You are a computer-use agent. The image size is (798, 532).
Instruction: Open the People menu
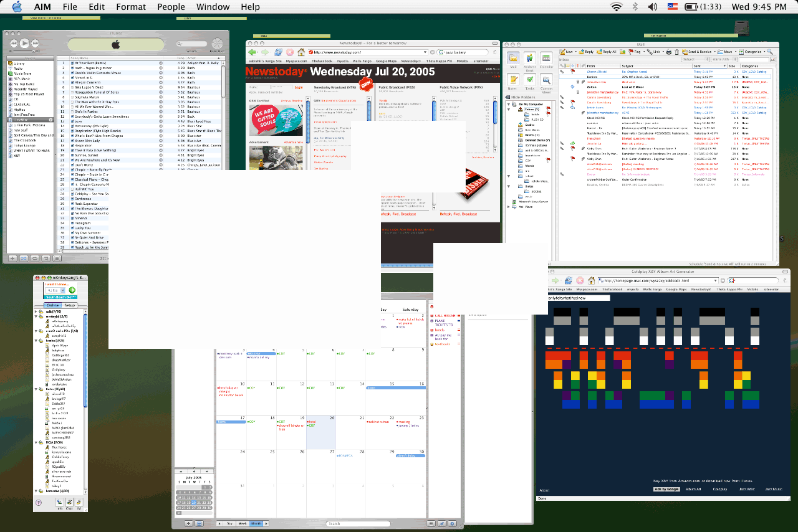point(171,7)
